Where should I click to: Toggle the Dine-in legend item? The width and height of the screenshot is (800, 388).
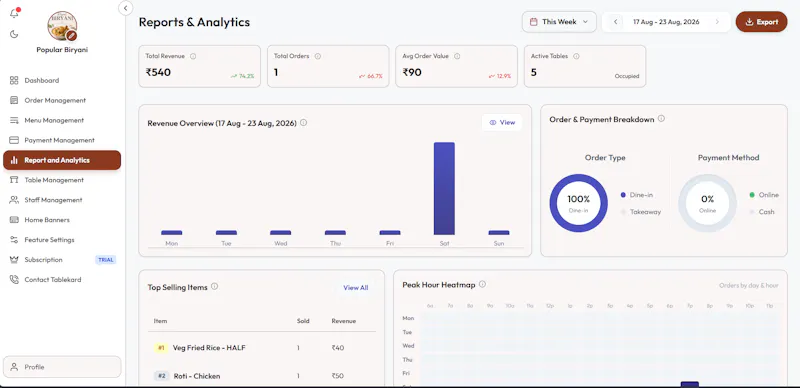pyautogui.click(x=637, y=195)
